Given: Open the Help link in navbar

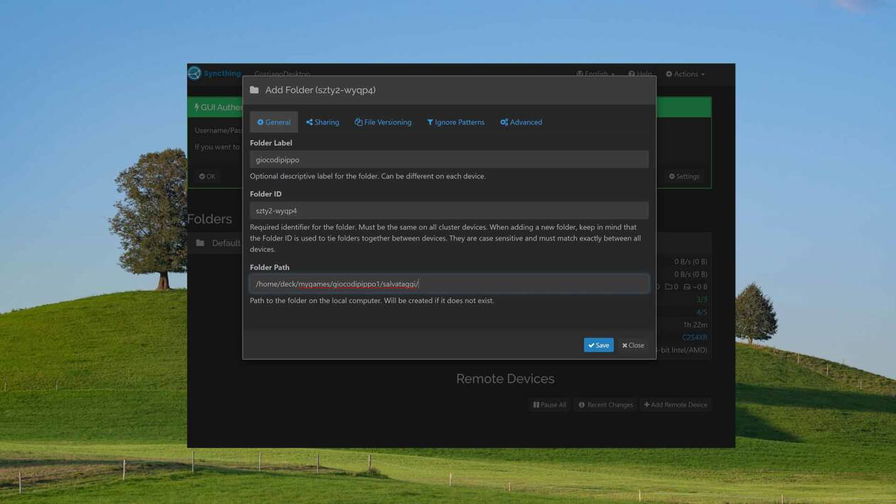Looking at the screenshot, I should [640, 74].
